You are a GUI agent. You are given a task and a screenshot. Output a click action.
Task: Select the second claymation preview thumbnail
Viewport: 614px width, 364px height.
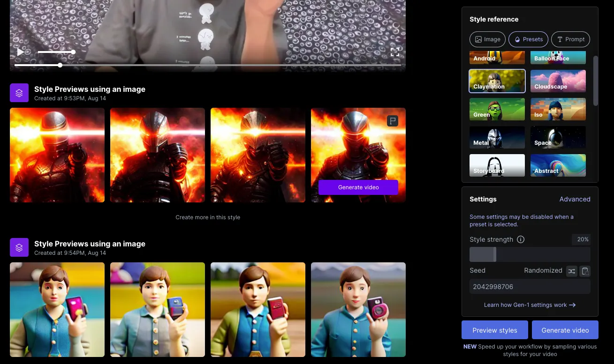click(x=158, y=310)
